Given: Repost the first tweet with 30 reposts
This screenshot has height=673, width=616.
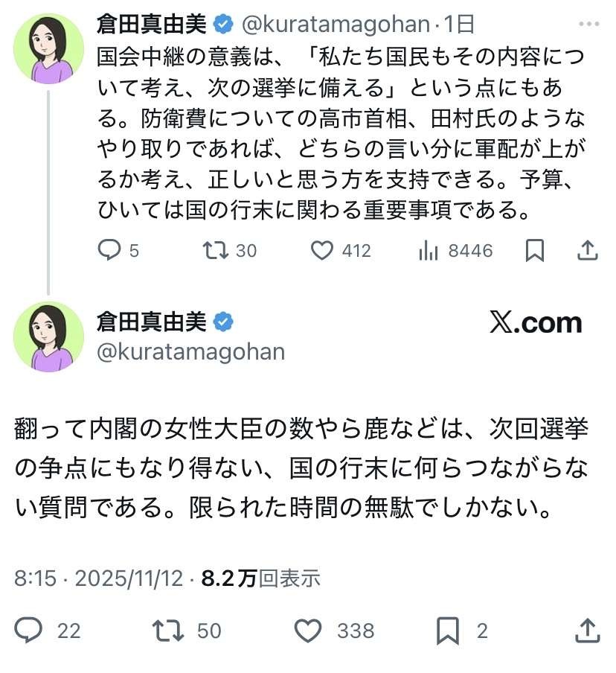Looking at the screenshot, I should [214, 251].
